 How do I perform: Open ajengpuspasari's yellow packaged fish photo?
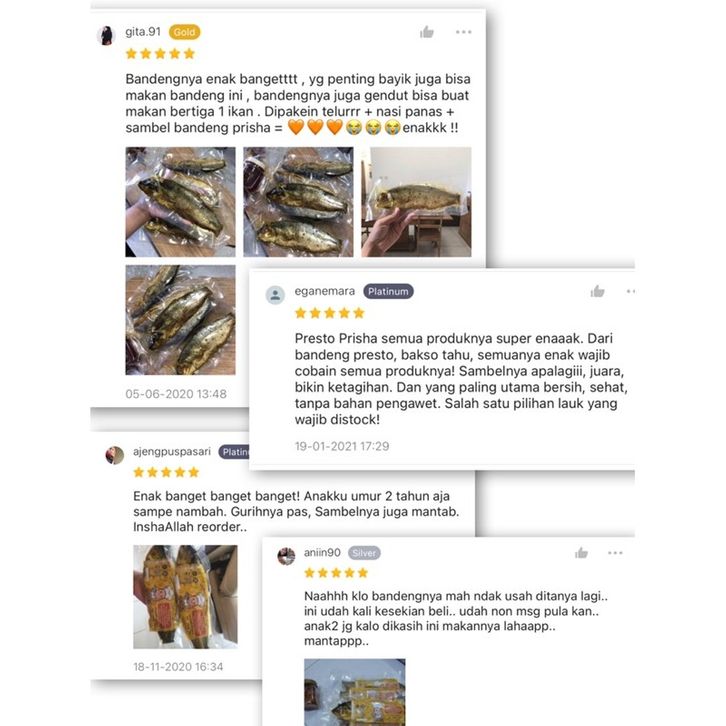pos(185,597)
